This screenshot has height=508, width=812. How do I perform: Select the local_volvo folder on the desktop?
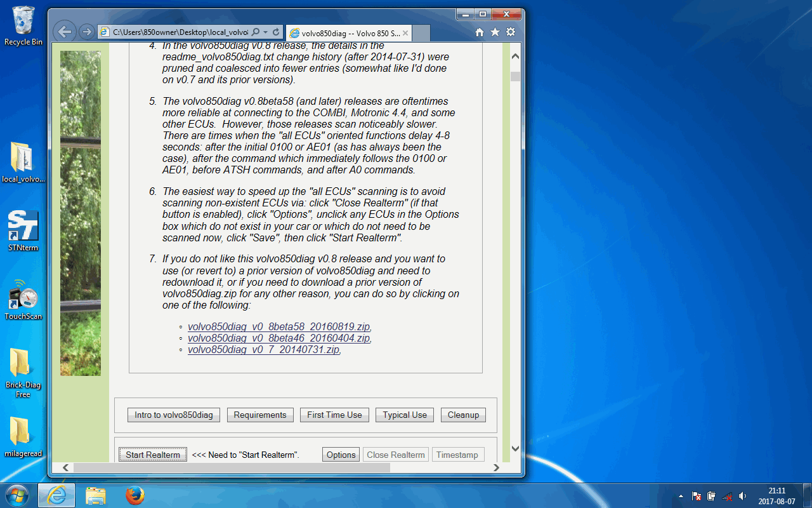[x=23, y=163]
